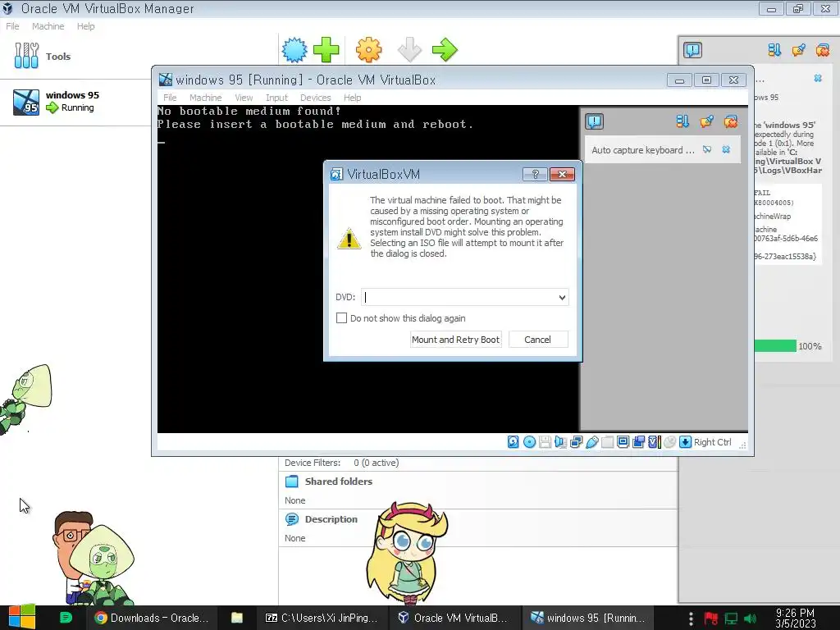Click delete finished notifications icon in VM window
The width and height of the screenshot is (840, 630).
pyautogui.click(x=731, y=121)
